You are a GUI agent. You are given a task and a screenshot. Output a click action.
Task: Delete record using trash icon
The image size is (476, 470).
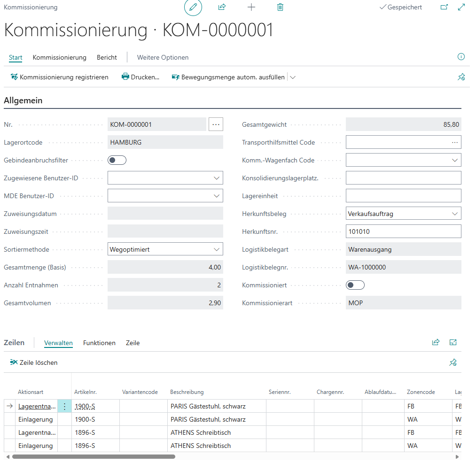point(280,7)
